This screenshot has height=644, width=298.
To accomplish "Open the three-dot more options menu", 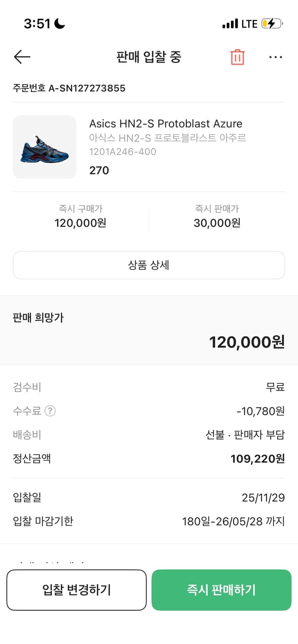I will 276,57.
